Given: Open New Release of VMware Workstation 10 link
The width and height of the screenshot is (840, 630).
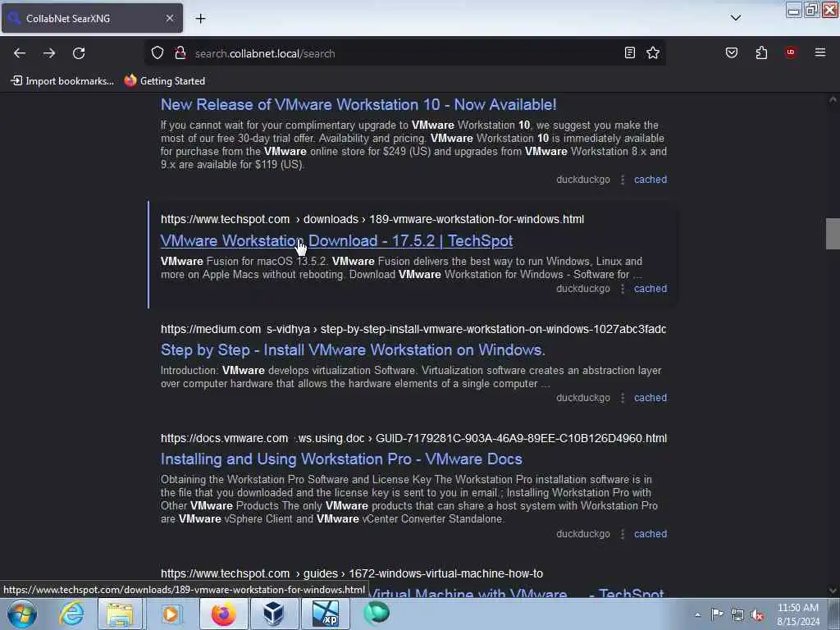Looking at the screenshot, I should click(x=358, y=104).
